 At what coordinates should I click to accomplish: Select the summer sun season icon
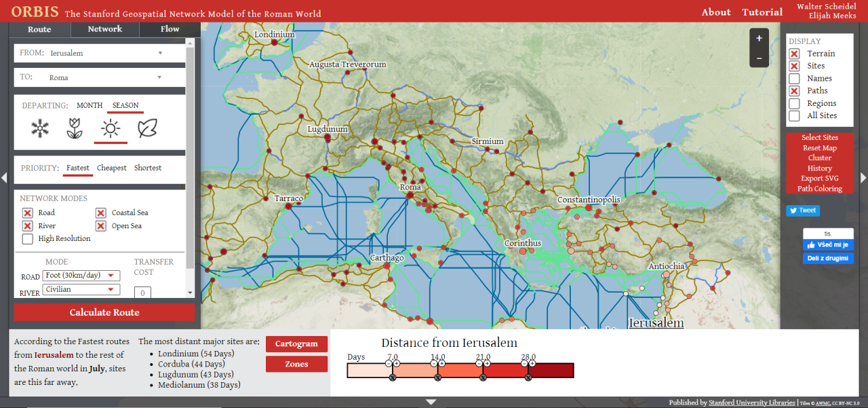(x=111, y=128)
